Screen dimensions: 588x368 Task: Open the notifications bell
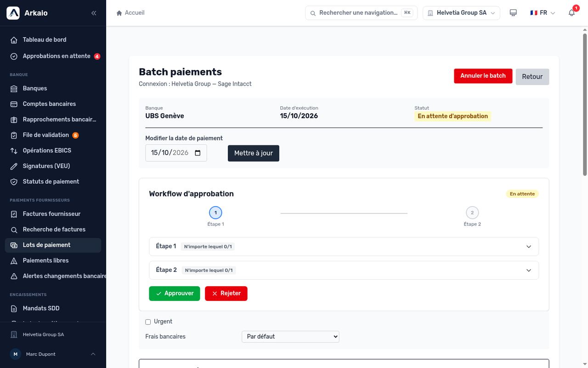(x=571, y=13)
